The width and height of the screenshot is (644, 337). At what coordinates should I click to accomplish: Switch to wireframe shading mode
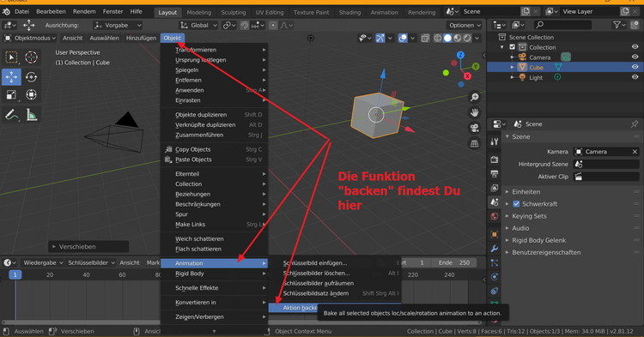tap(438, 38)
